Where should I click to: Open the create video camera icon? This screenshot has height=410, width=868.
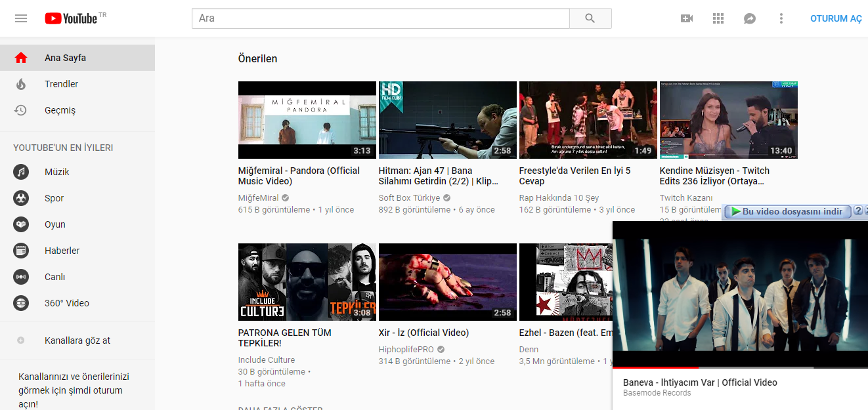tap(687, 18)
